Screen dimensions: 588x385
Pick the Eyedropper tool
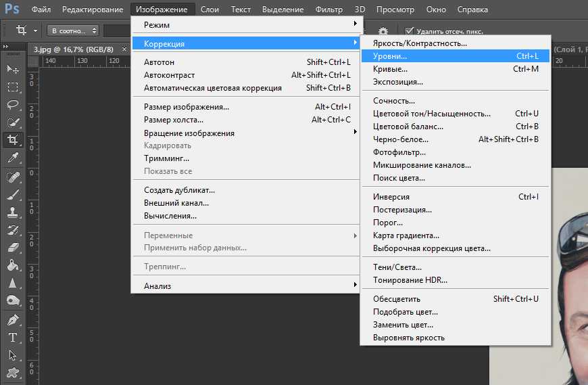[12, 158]
